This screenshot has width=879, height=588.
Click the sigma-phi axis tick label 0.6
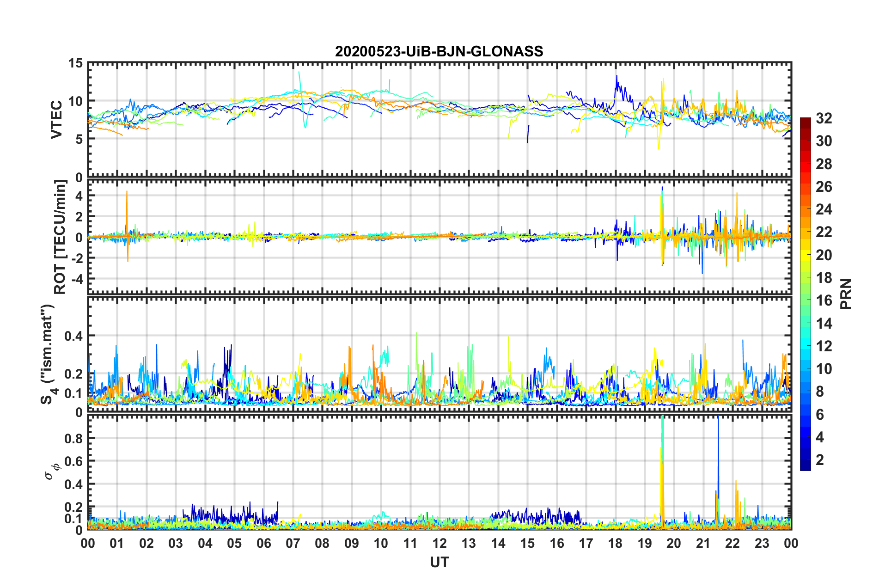tap(73, 461)
